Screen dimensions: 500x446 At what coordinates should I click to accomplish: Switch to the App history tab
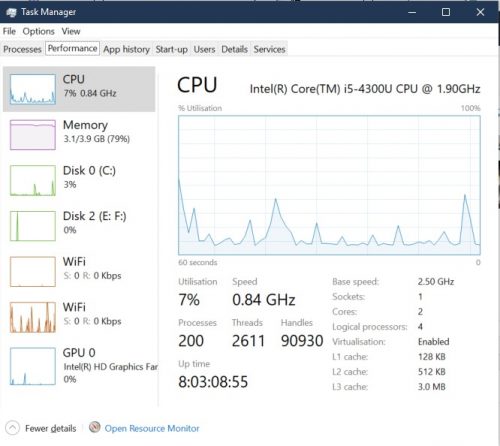coord(126,49)
